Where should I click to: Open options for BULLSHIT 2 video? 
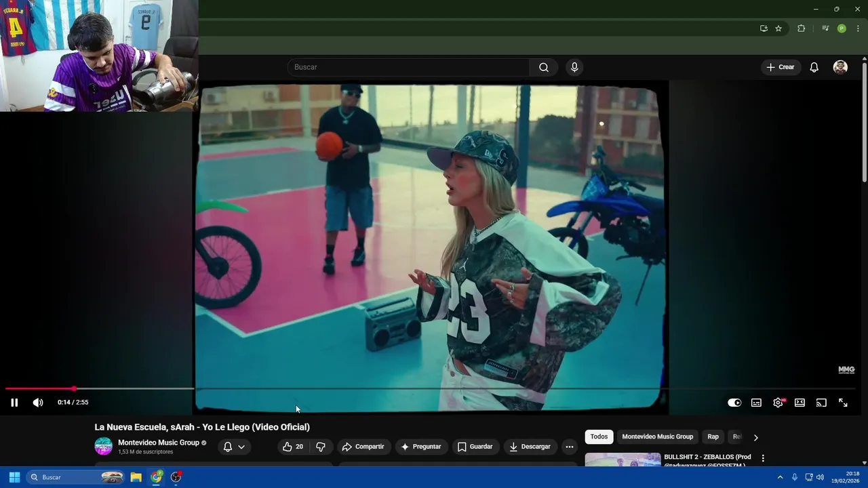point(763,458)
